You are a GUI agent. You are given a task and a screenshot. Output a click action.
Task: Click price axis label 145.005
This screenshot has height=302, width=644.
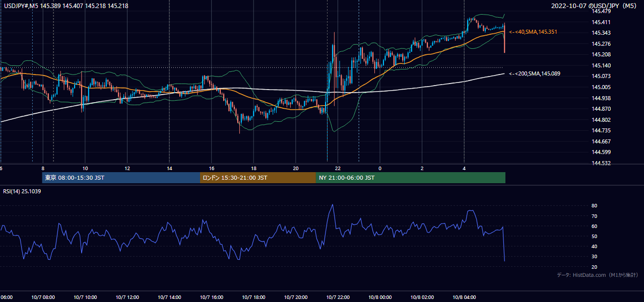tap(601, 87)
